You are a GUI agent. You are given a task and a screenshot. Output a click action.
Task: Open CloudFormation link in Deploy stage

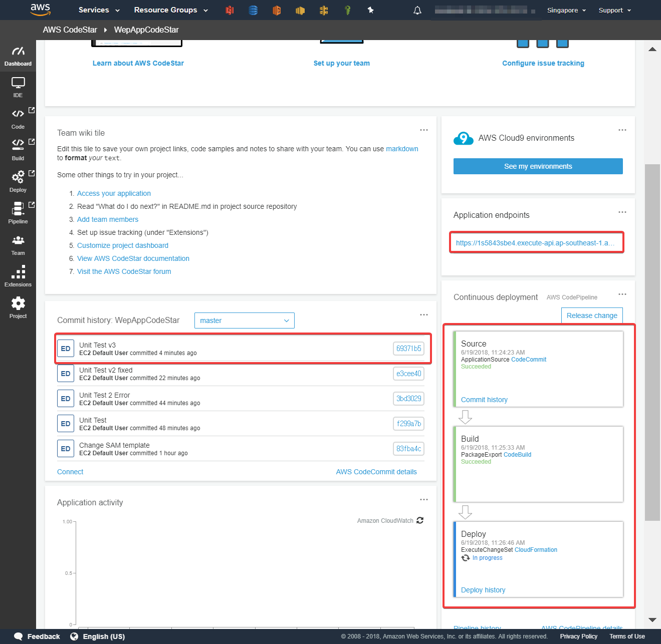[536, 550]
